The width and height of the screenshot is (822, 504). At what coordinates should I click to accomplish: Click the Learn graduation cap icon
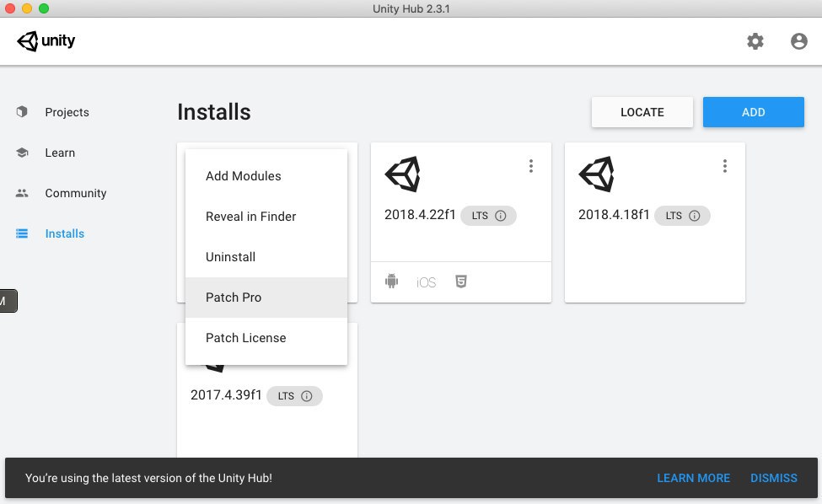[x=21, y=153]
